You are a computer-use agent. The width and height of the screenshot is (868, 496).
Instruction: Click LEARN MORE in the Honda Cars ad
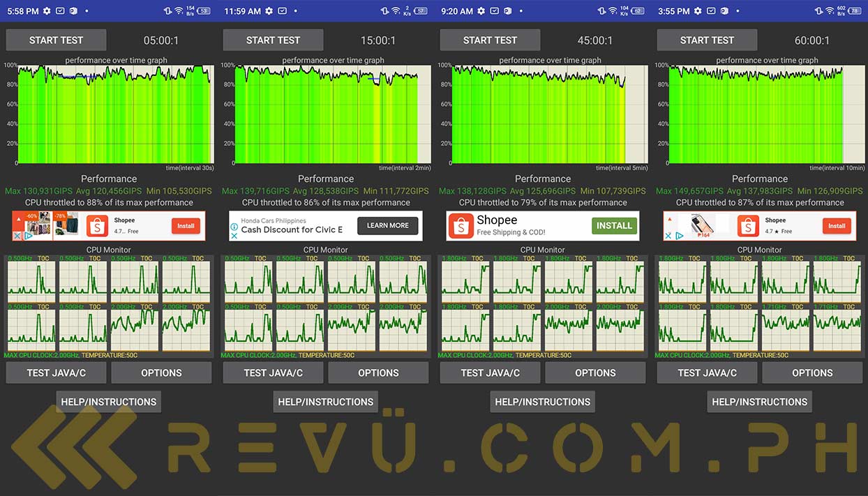tap(388, 225)
